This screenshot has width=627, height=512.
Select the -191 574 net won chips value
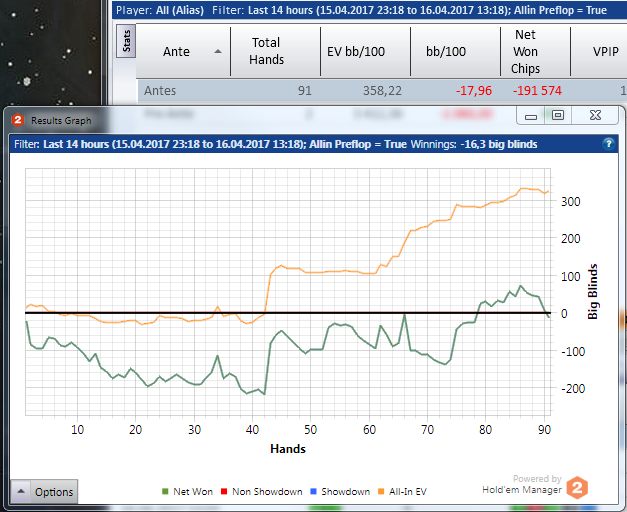pos(537,91)
